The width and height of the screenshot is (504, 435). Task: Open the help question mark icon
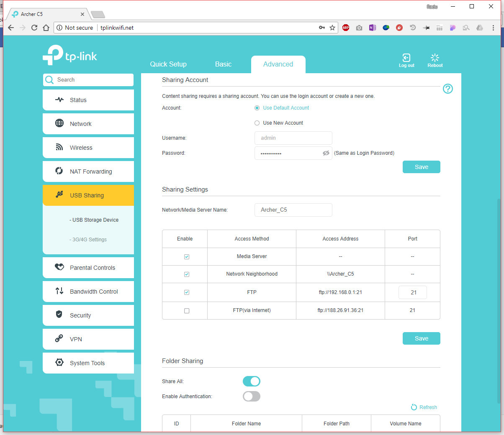pos(447,89)
